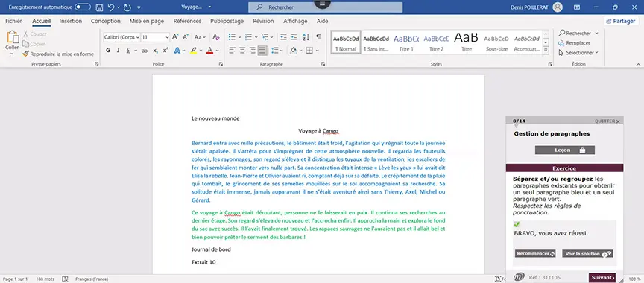The height and width of the screenshot is (283, 644).
Task: Open the bullet list dropdown arrow
Action: (x=239, y=37)
